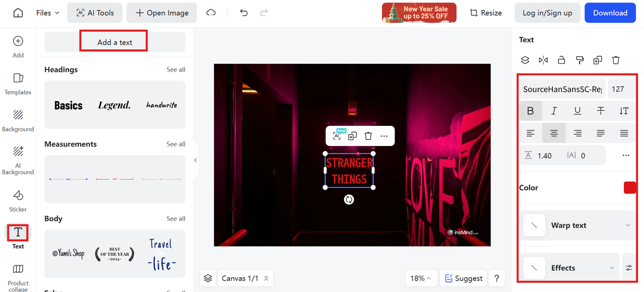Viewport: 644px width, 292px height.
Task: Pick the Yumi's Shop body text
Action: (x=68, y=253)
